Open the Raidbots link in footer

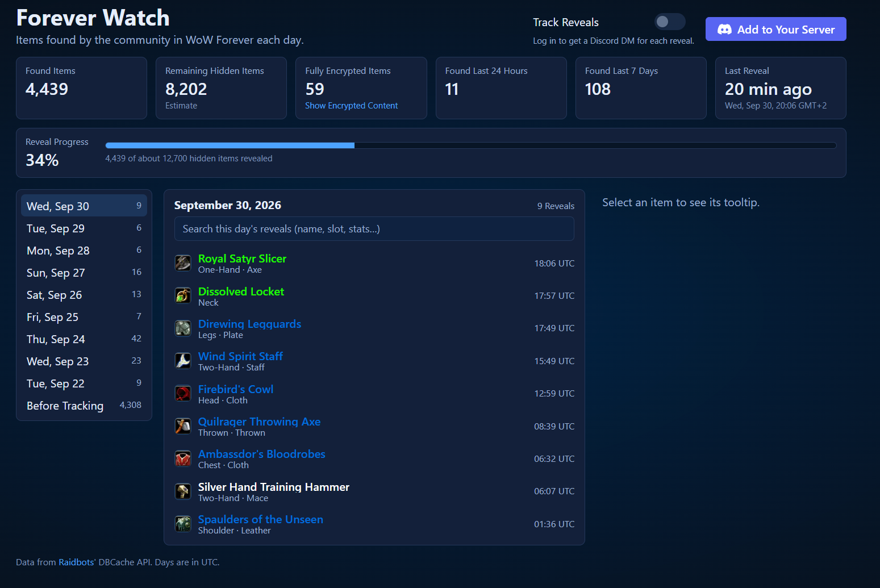pos(76,562)
